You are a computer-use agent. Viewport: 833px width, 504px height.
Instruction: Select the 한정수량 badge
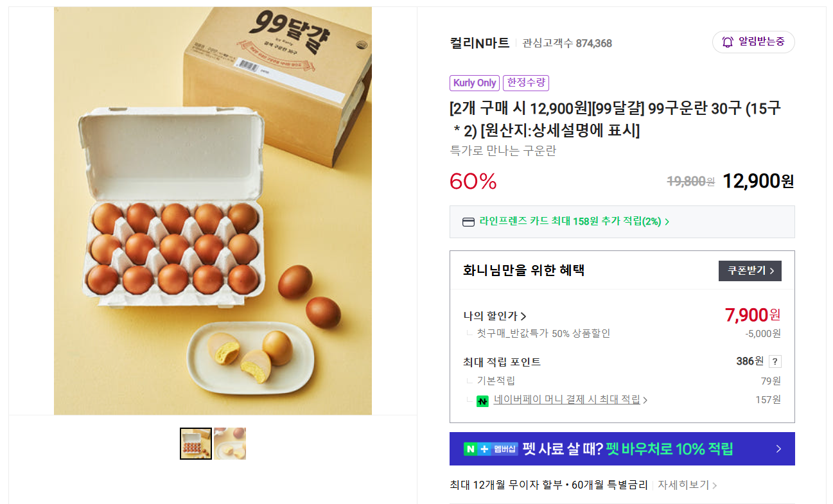coord(525,83)
